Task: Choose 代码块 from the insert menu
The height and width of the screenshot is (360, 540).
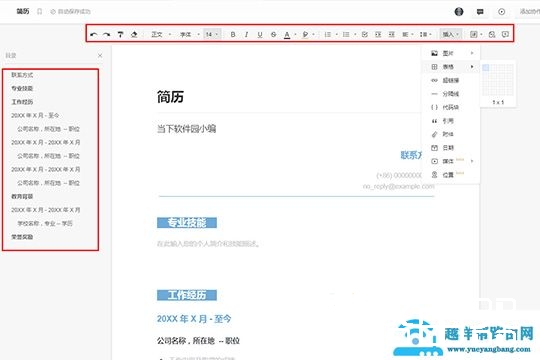Action: pyautogui.click(x=451, y=107)
